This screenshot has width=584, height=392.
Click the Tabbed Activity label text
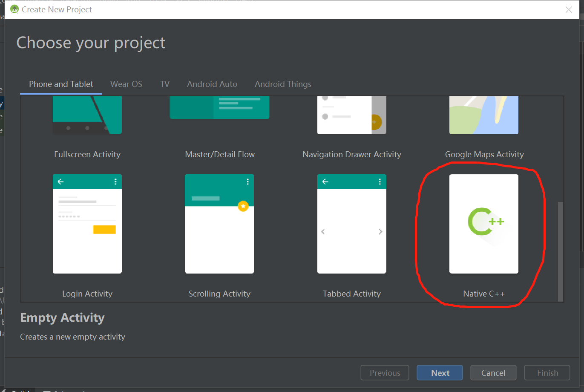click(x=352, y=294)
